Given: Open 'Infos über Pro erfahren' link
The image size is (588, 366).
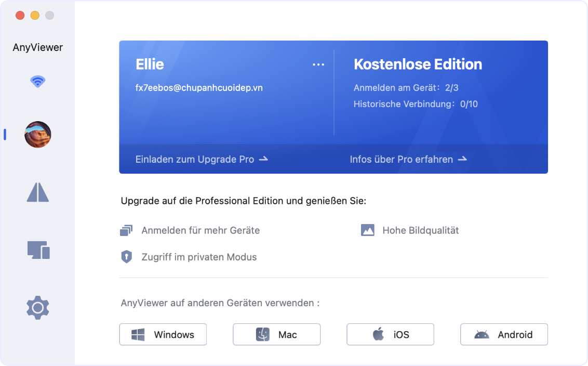Looking at the screenshot, I should [408, 159].
